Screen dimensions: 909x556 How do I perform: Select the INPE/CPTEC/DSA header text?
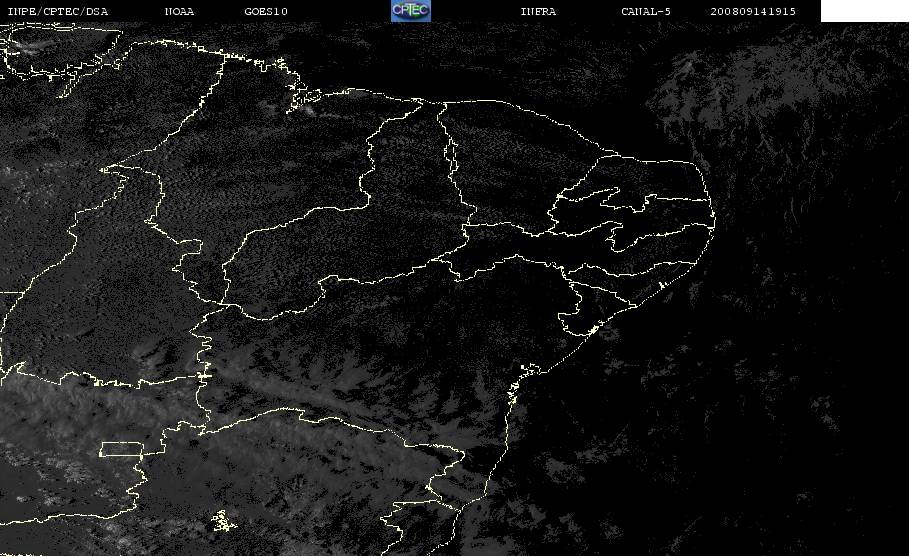point(57,11)
